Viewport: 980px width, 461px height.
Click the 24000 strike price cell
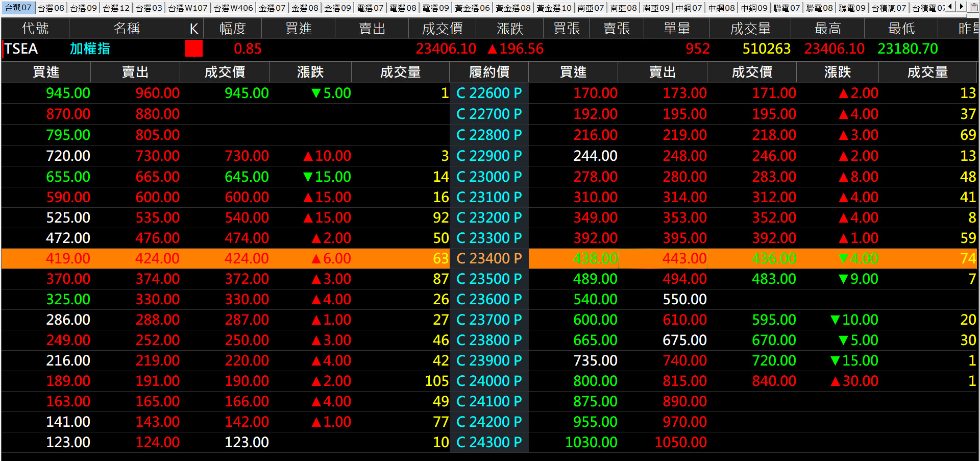point(489,381)
